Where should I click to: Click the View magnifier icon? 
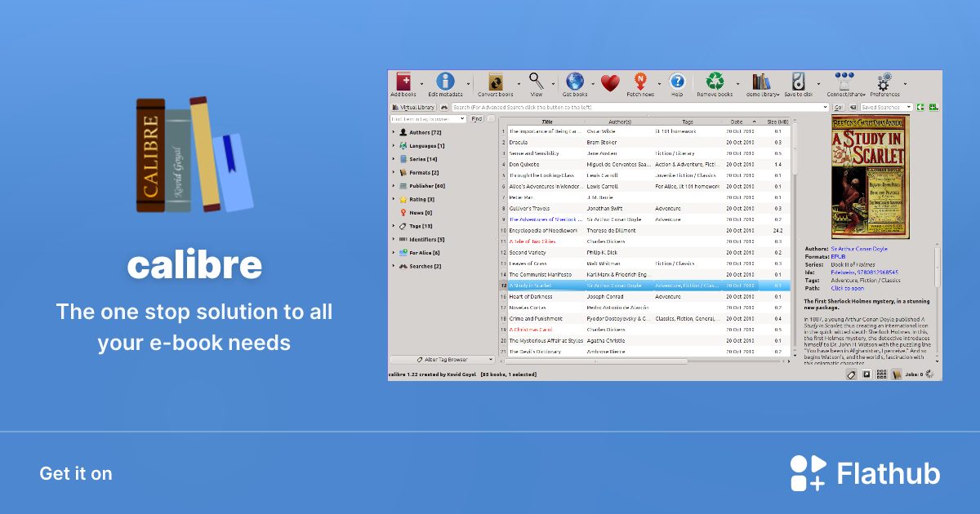(x=537, y=81)
